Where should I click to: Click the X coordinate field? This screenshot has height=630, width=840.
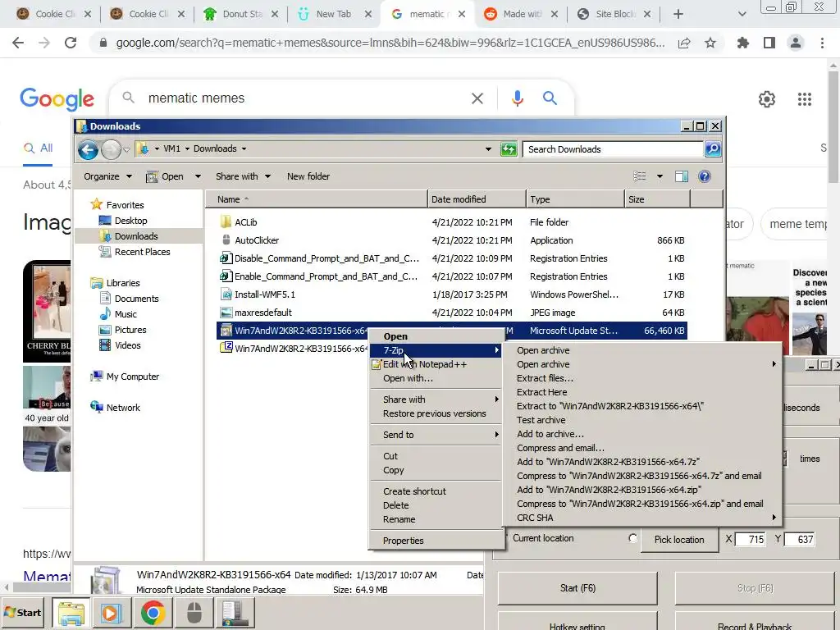[751, 539]
